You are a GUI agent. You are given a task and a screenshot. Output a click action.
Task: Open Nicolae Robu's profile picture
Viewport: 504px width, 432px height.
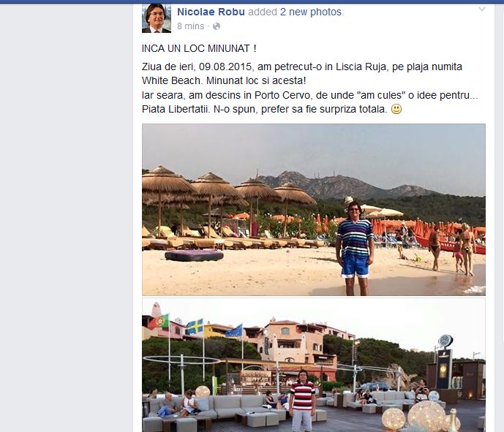pos(157,18)
